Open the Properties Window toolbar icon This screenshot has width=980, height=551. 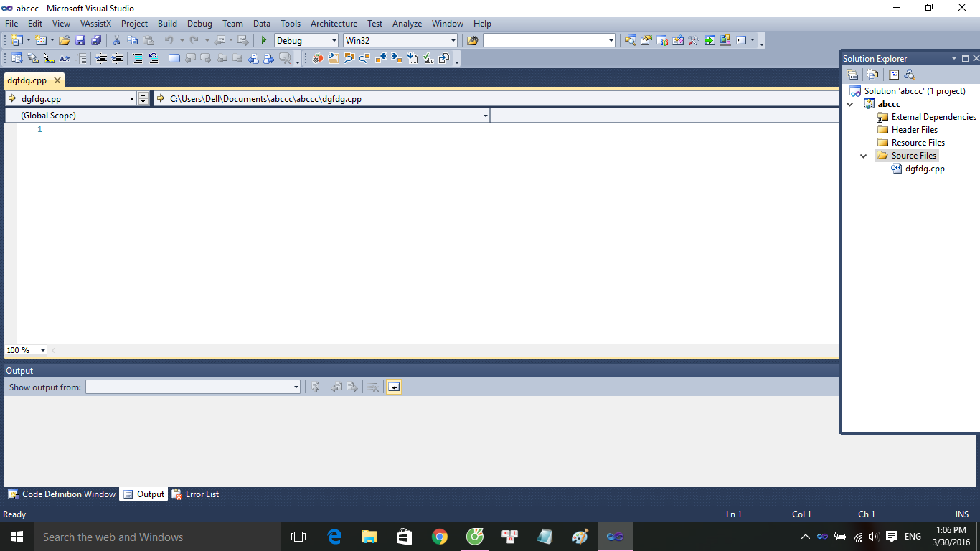[646, 41]
